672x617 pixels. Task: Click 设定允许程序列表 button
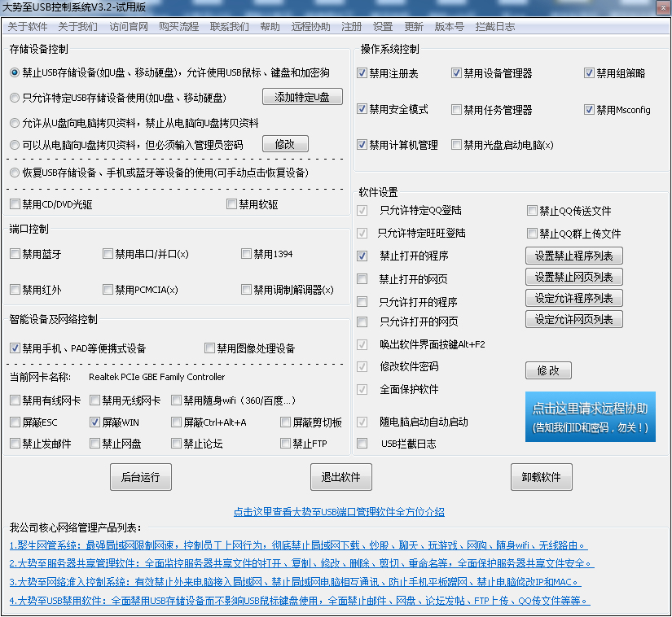pos(574,298)
